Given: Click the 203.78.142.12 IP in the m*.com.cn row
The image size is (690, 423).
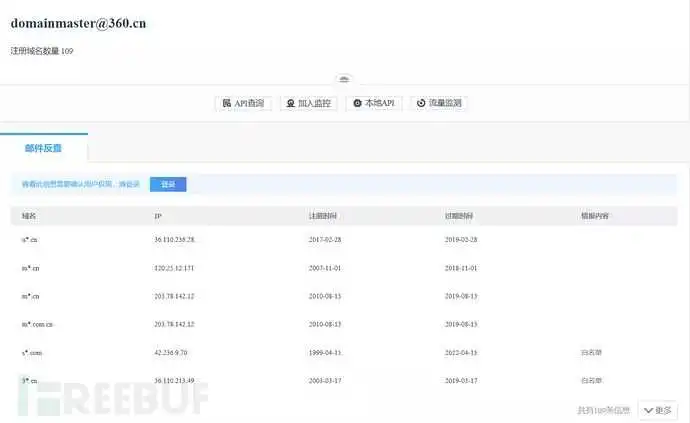Looking at the screenshot, I should [x=174, y=324].
